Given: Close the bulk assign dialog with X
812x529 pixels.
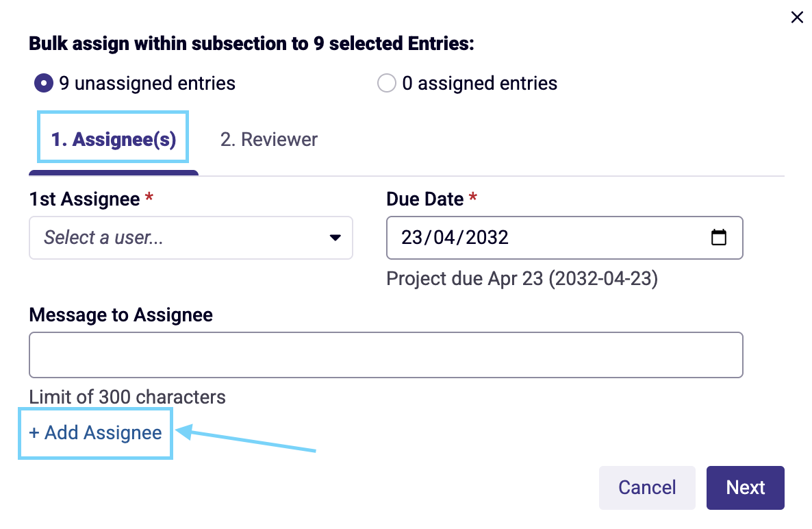Looking at the screenshot, I should click(x=796, y=17).
